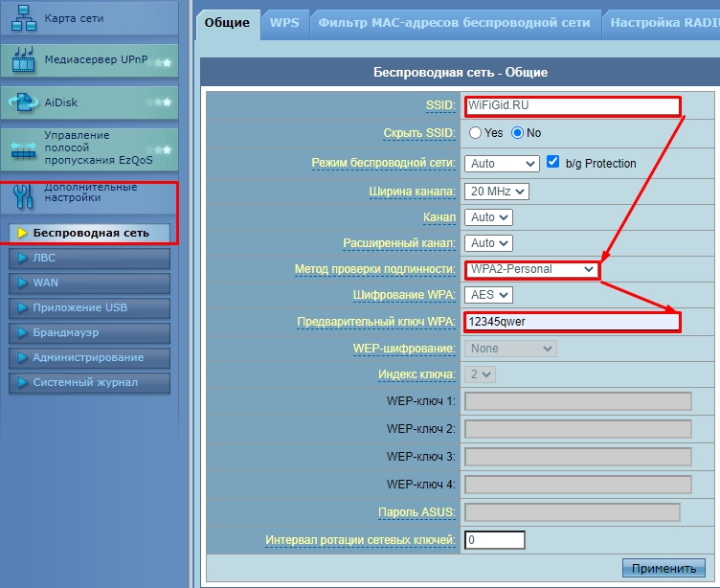Viewport: 720px width, 588px height.
Task: Click the EzQoS bandwidth management icon
Action: click(23, 149)
